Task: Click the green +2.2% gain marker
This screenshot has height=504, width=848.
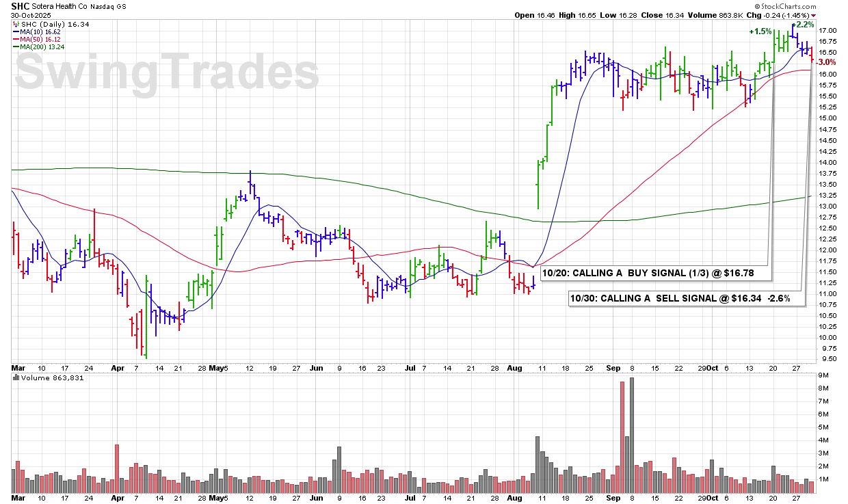Action: coord(804,25)
